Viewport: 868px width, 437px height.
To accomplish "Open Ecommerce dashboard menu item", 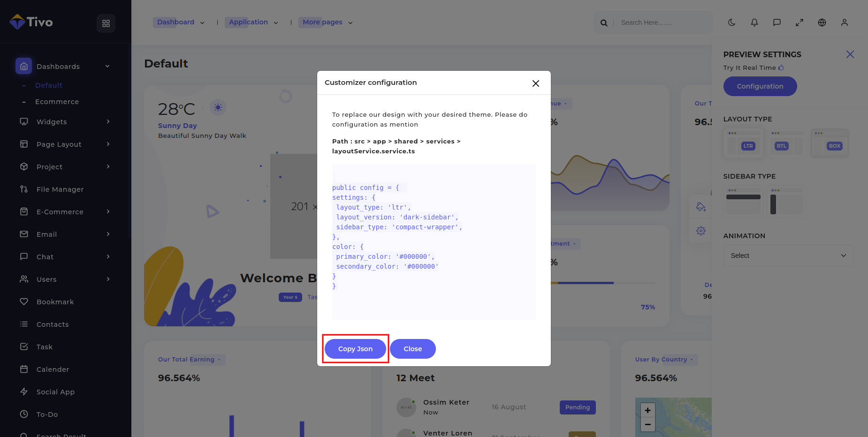I will (x=57, y=102).
